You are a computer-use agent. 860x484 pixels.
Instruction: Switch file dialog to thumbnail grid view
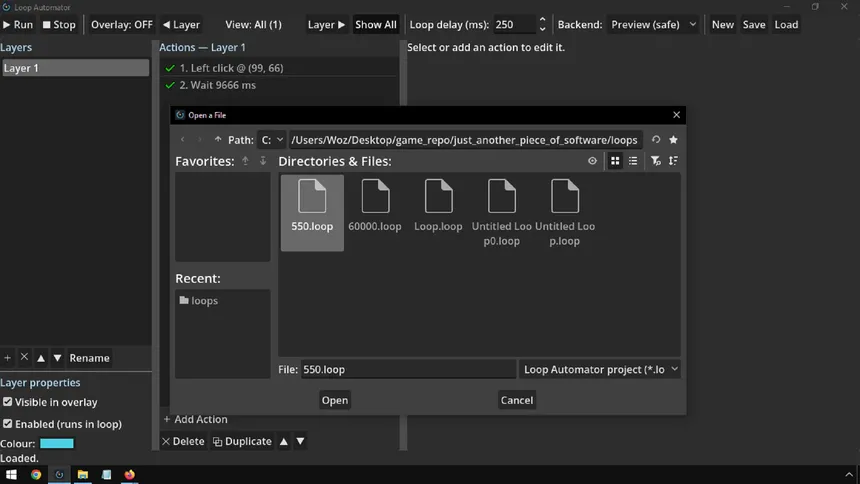[x=615, y=161]
